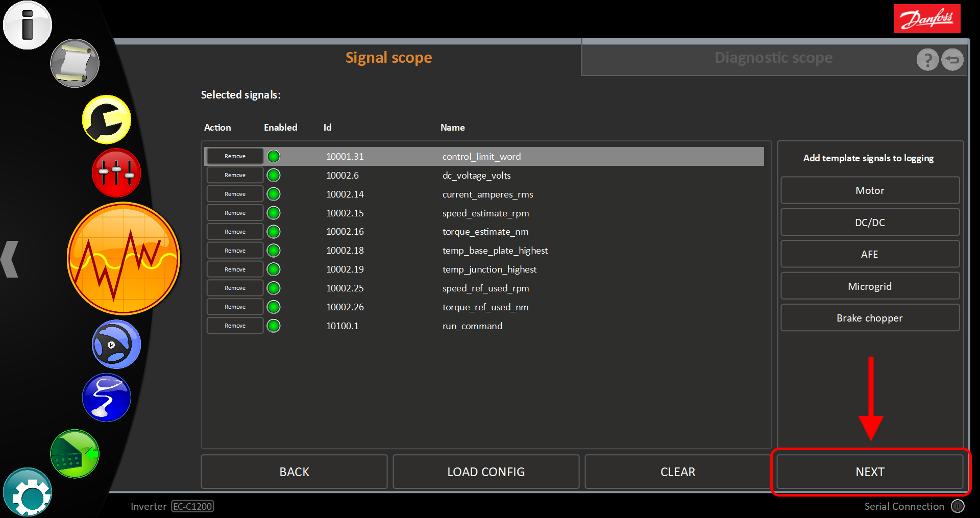Remove the temp_base_plate_highest signal
Image resolution: width=980 pixels, height=518 pixels.
(235, 251)
